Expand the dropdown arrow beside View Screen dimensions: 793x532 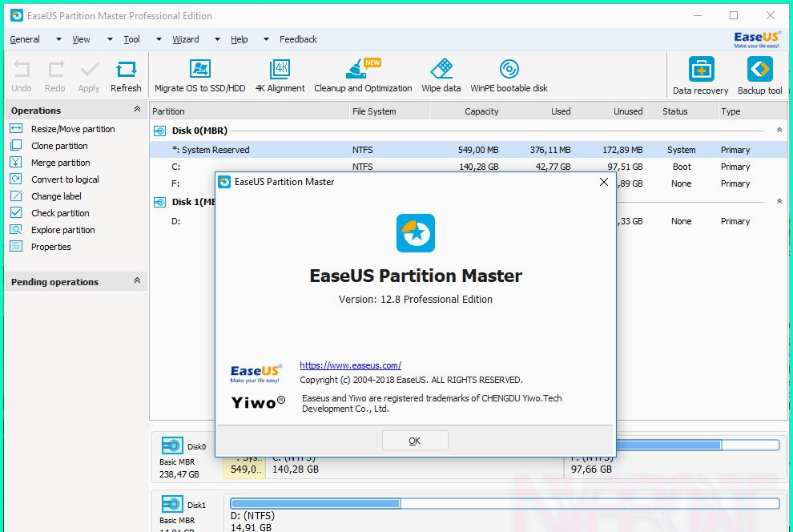click(110, 39)
